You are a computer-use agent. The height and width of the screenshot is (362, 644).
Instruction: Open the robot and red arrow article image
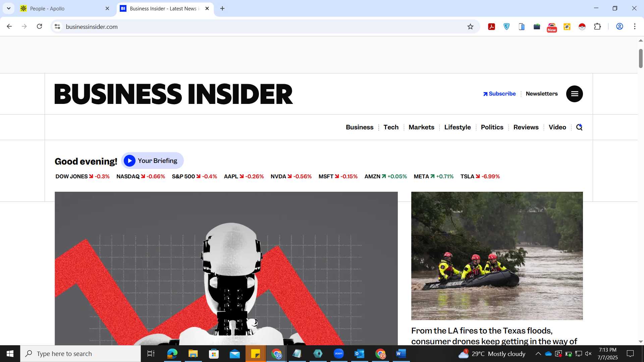pyautogui.click(x=226, y=268)
